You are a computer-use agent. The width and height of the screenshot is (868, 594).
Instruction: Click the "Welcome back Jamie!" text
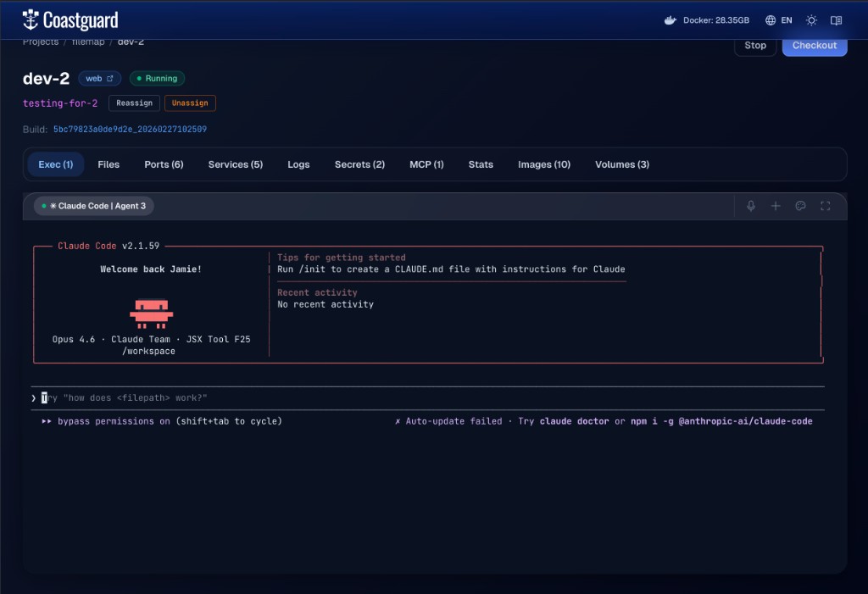click(x=151, y=269)
